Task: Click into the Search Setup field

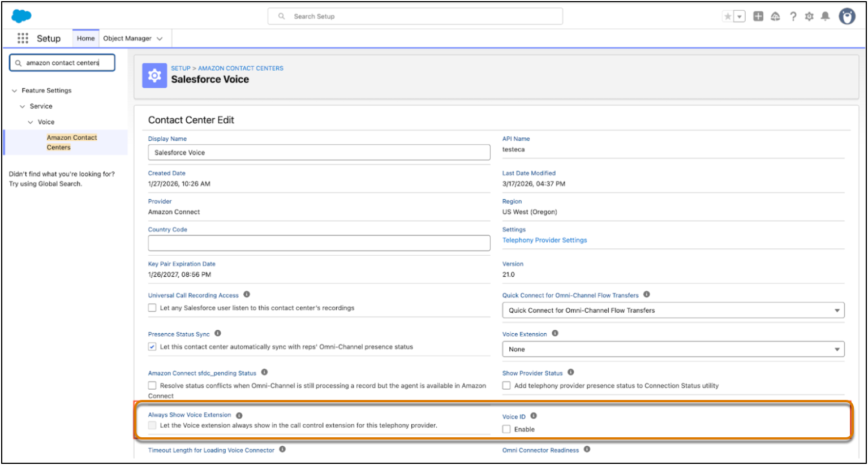Action: (x=415, y=16)
